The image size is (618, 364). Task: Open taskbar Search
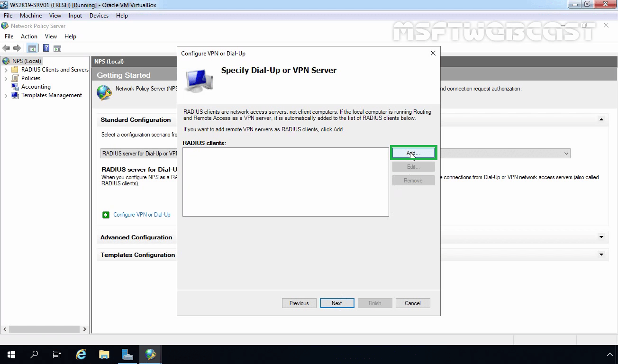(x=34, y=355)
